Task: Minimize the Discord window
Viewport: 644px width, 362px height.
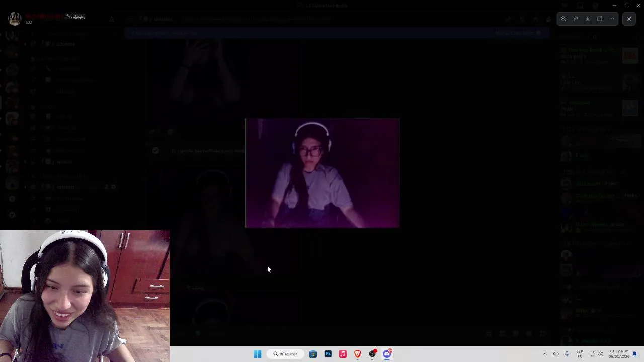Action: [614, 5]
